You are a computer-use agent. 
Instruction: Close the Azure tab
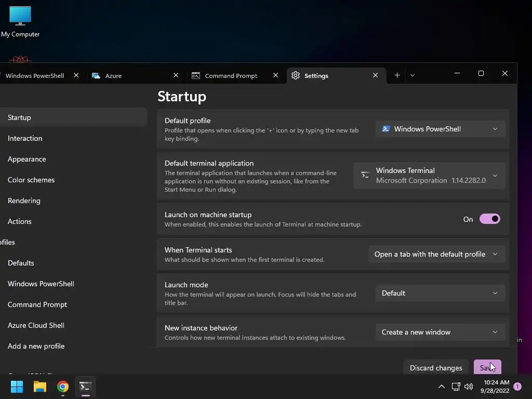[x=176, y=75]
